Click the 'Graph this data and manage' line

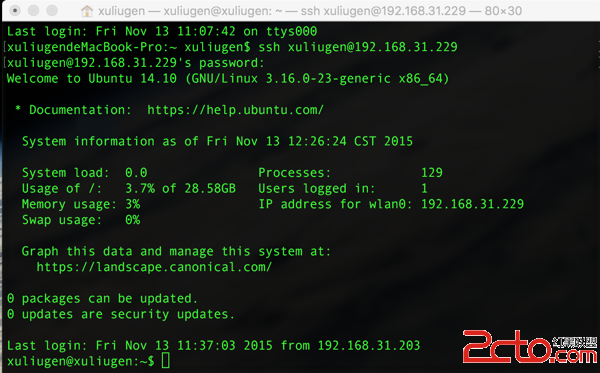click(x=176, y=251)
